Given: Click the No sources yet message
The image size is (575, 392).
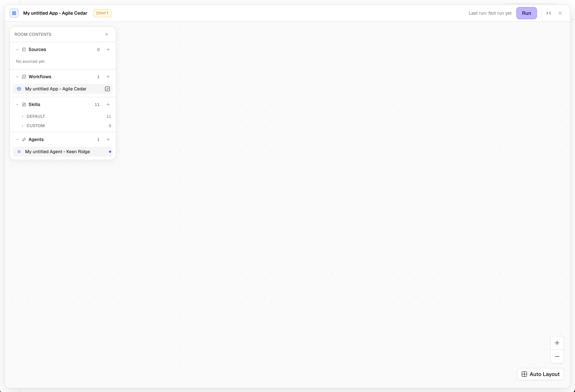Looking at the screenshot, I should [30, 61].
